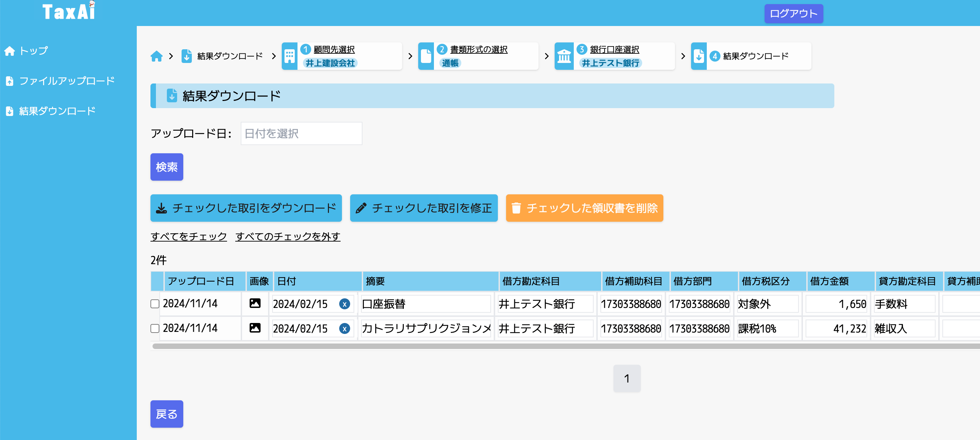Edit the 雑収入 credit account field
Viewport: 980px width, 440px height.
click(904, 328)
